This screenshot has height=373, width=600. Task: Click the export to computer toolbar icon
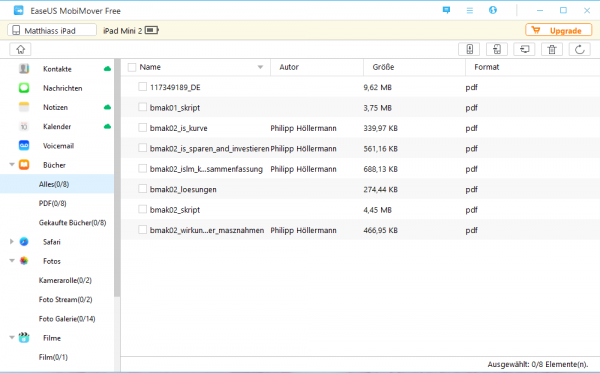pos(524,49)
